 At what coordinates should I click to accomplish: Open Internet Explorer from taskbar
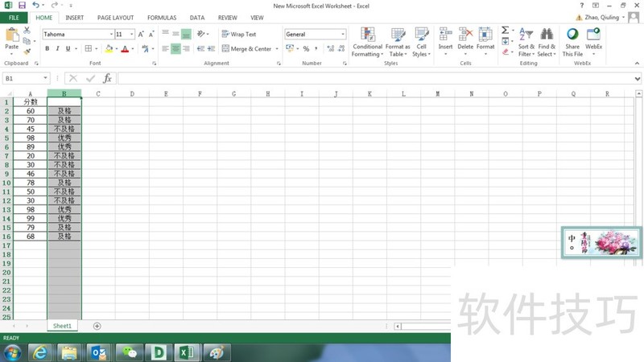(x=39, y=352)
